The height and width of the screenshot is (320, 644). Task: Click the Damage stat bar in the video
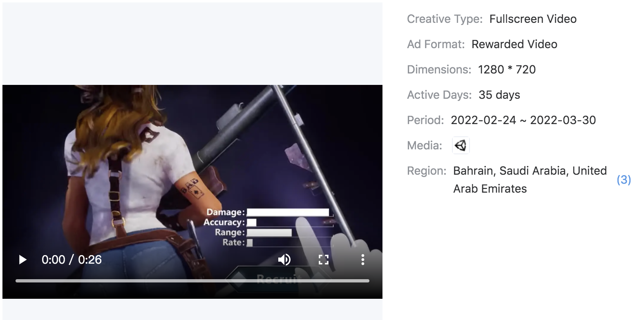click(x=288, y=212)
